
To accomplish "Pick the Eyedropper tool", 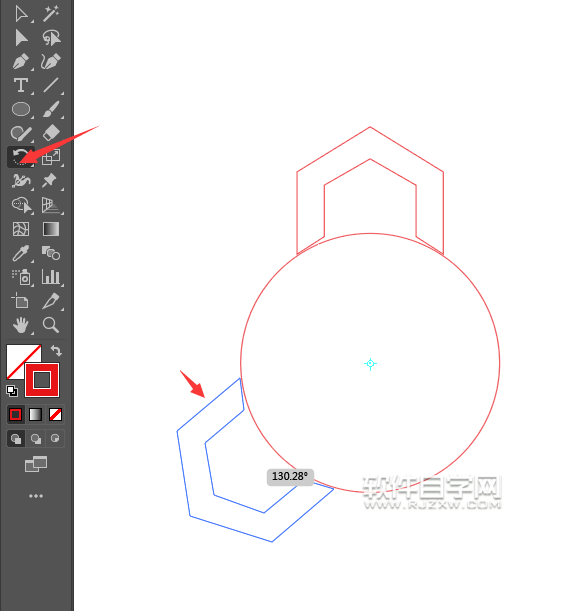I will 21,253.
